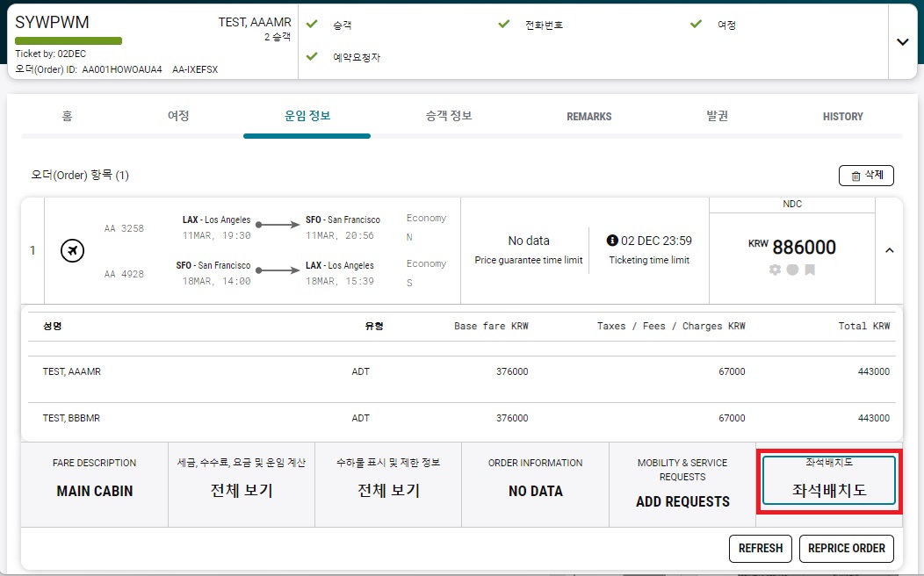Image resolution: width=924 pixels, height=576 pixels.
Task: Go to the 발권 tab
Action: pyautogui.click(x=718, y=116)
